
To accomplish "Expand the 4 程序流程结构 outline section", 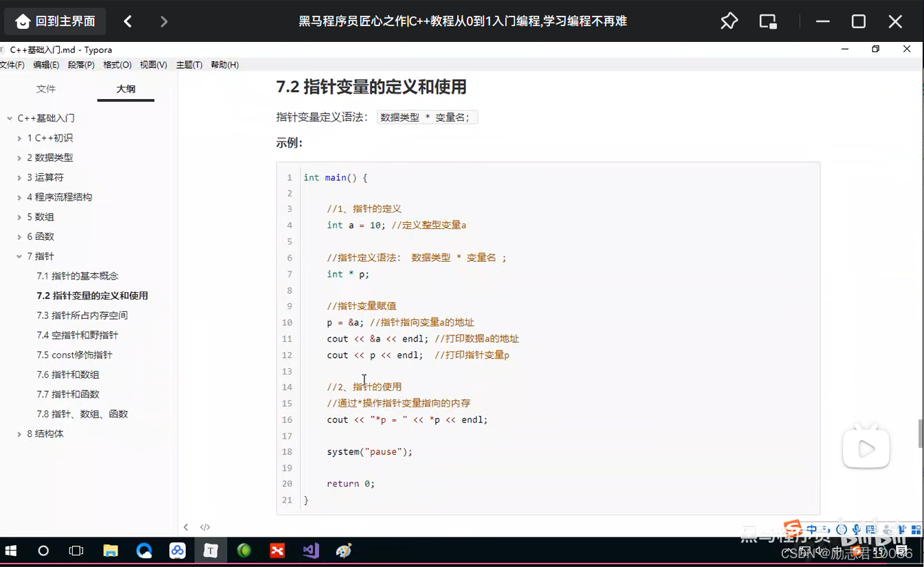I will (x=19, y=197).
